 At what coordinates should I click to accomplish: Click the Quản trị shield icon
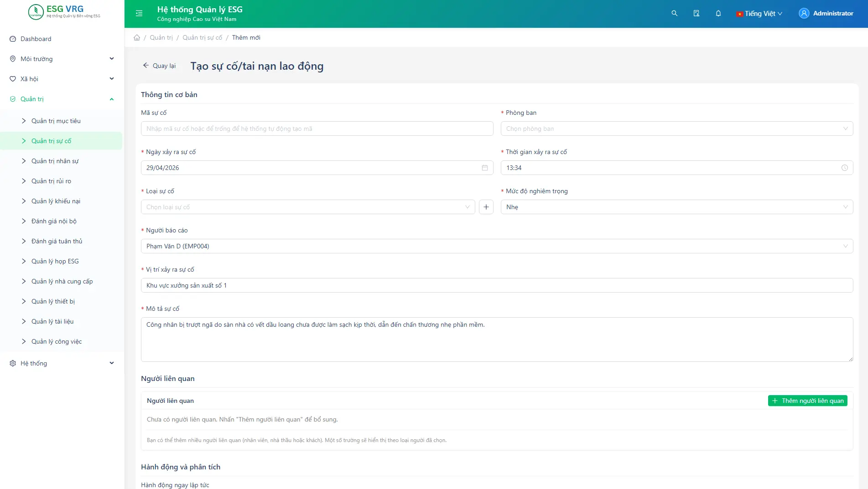click(x=13, y=99)
